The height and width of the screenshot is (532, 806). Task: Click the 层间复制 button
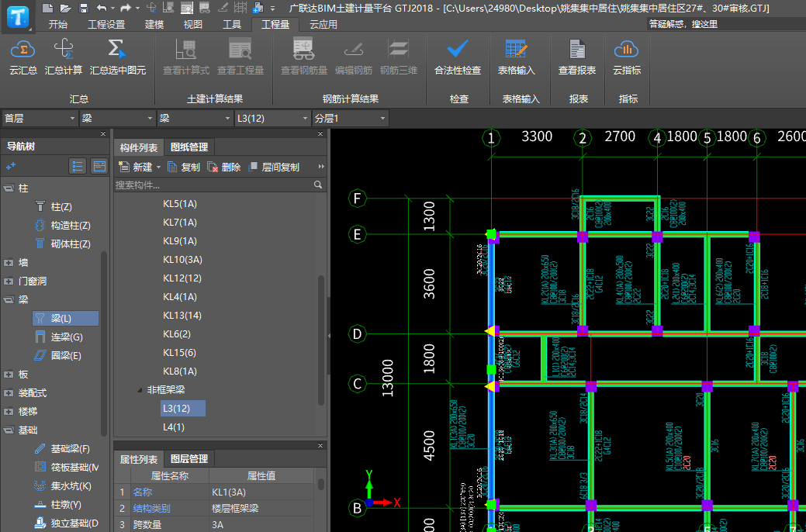(x=274, y=167)
